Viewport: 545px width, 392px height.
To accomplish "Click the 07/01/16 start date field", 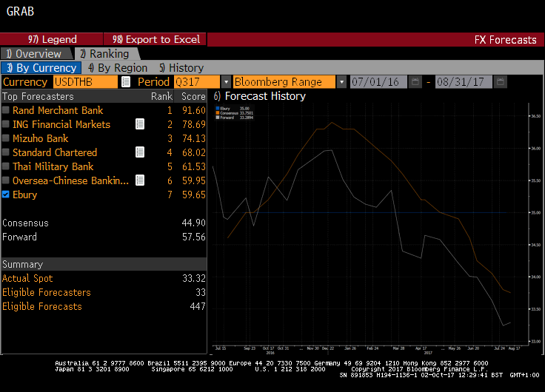I will point(378,82).
